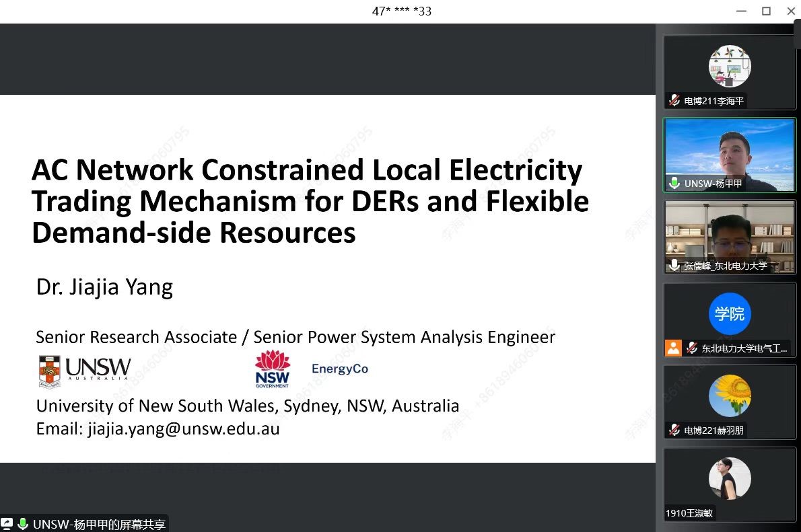This screenshot has width=801, height=532.
Task: Click the muted mic icon for 电博221赫羽朋
Action: pos(674,430)
